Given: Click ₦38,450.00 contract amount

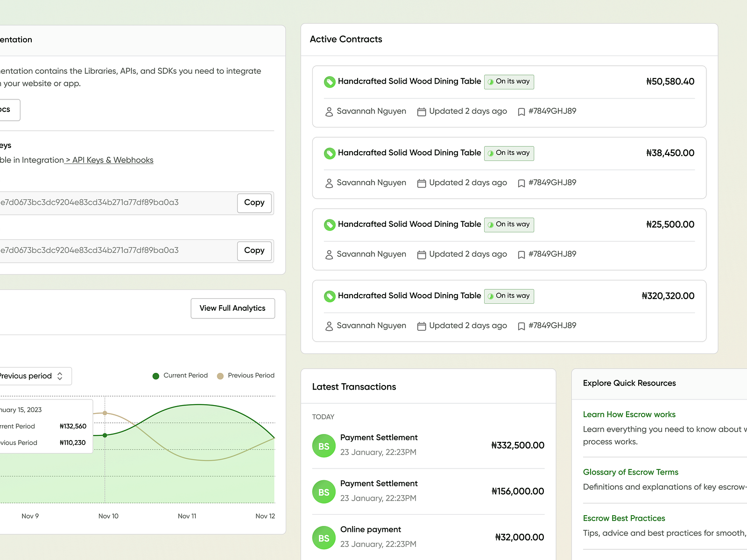Looking at the screenshot, I should click(670, 153).
